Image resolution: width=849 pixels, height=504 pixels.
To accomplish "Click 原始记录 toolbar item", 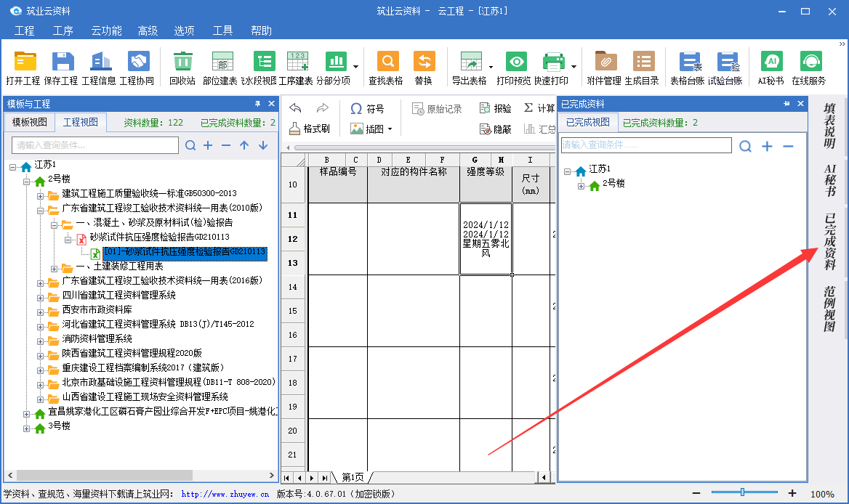I will point(437,109).
